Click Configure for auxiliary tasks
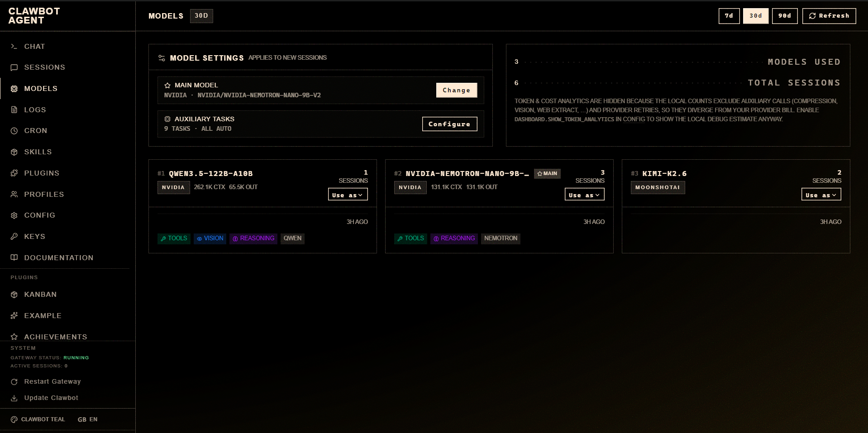Viewport: 868px width, 433px height. pos(449,124)
